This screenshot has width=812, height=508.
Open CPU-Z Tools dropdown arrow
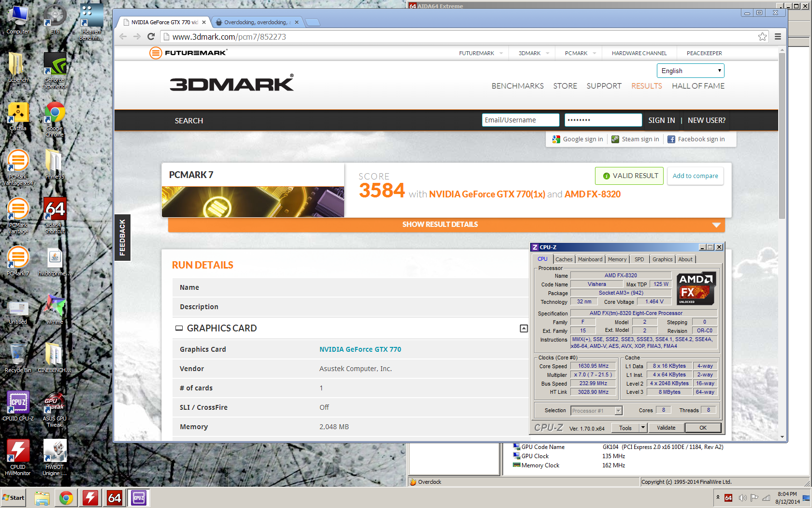click(643, 428)
